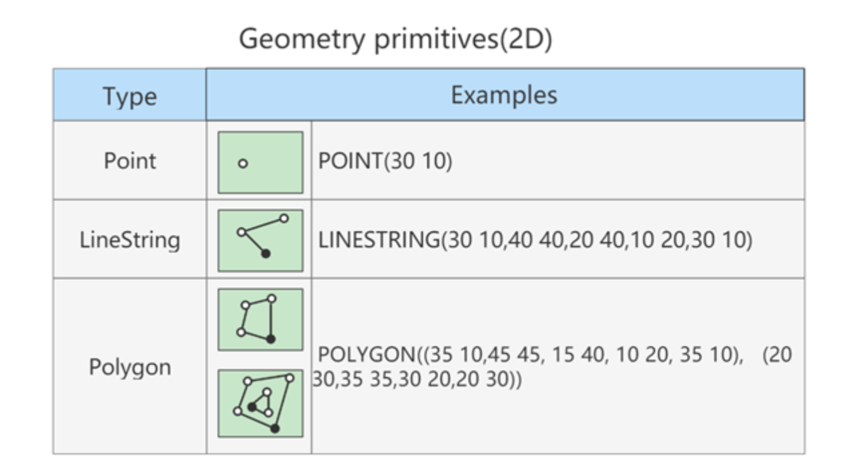
Task: Select the LineString type cell
Action: coord(130,240)
